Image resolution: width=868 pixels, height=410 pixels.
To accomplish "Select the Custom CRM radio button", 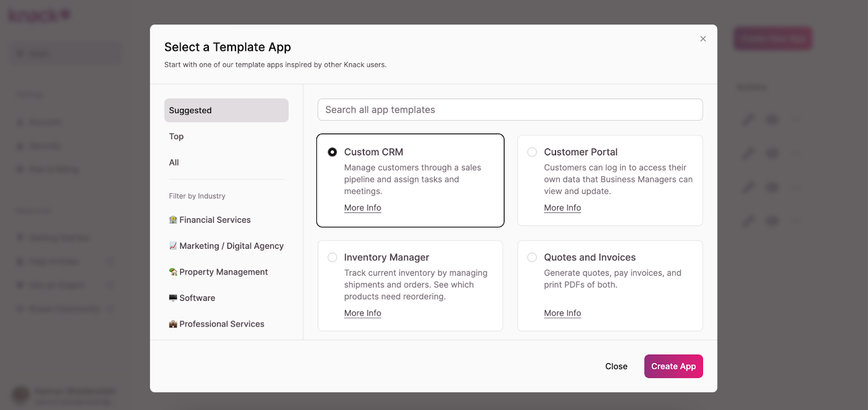I will pos(333,152).
